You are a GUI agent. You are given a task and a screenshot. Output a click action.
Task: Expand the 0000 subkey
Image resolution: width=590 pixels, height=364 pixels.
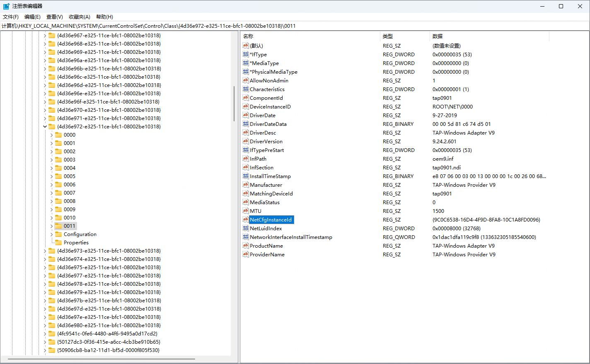51,135
